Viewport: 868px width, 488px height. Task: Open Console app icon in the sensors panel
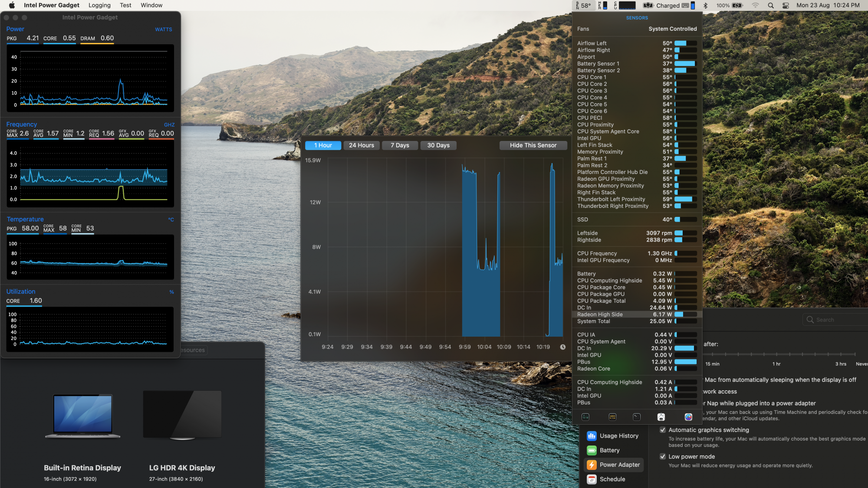pos(612,417)
